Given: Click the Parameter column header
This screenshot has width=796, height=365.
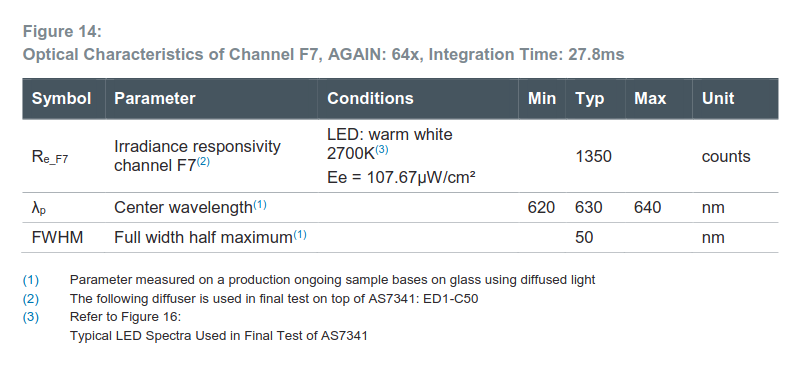Looking at the screenshot, I should tap(155, 98).
